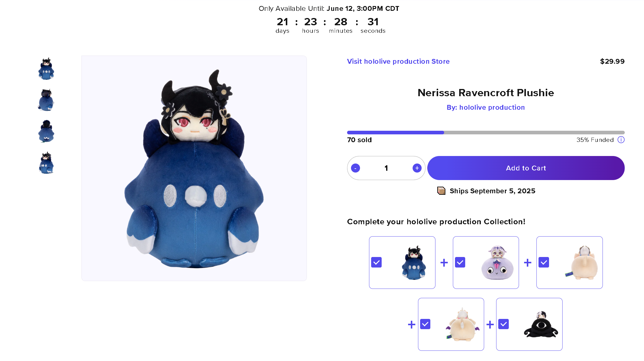Uncheck the purple slime plushie checkbox
This screenshot has height=361, width=644.
(x=460, y=262)
